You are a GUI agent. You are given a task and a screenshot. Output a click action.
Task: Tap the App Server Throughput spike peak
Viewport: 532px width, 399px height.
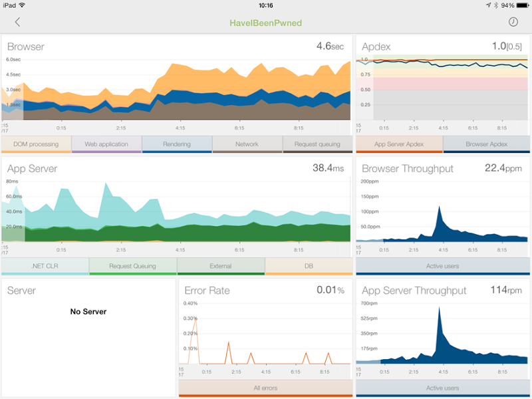(439, 308)
